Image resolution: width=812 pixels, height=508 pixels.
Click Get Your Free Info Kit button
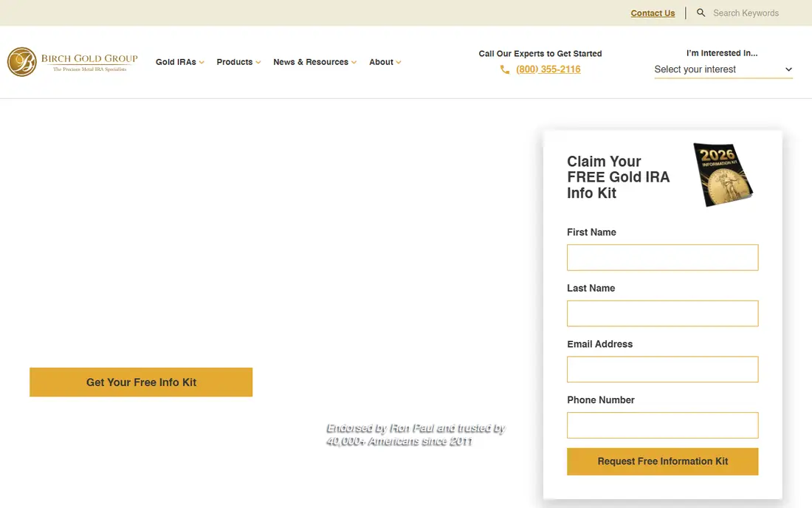141,382
